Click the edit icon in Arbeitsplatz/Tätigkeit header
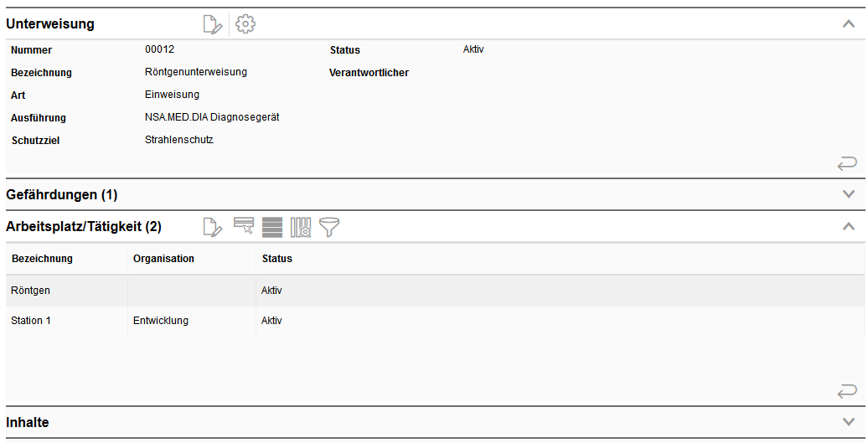868x443 pixels. pyautogui.click(x=213, y=227)
